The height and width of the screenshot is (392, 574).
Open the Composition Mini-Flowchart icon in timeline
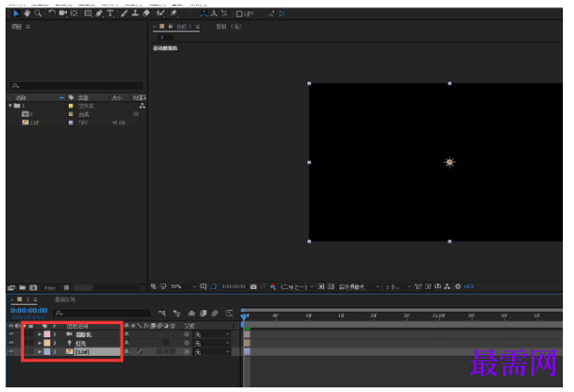pyautogui.click(x=163, y=313)
